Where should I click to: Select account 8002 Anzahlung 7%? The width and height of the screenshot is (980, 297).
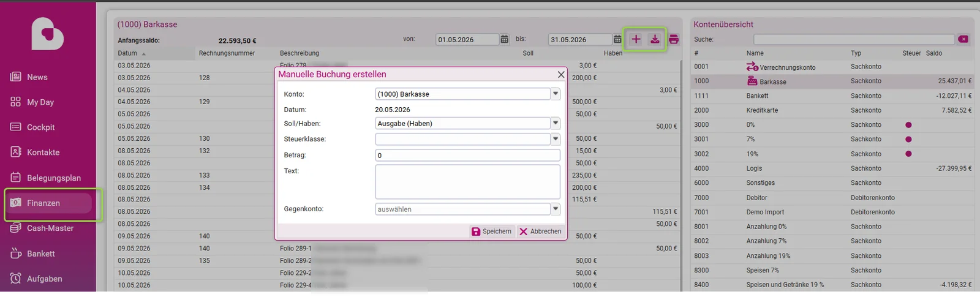[832, 241]
